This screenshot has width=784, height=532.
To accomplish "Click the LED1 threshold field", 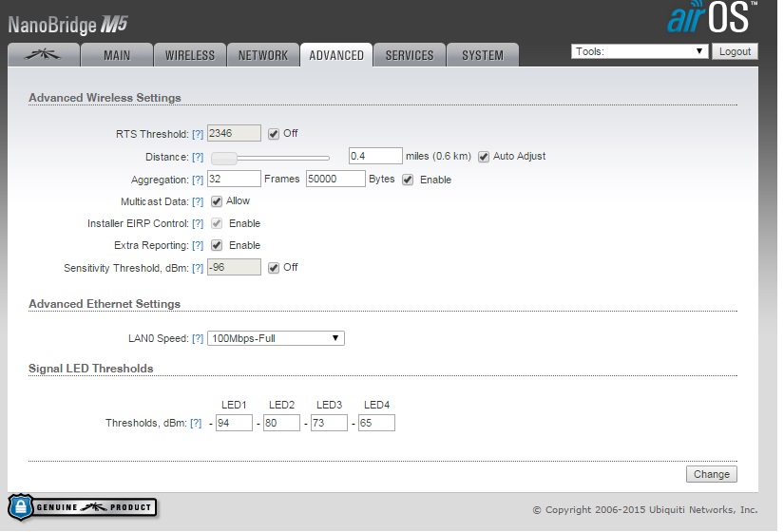I will coord(234,423).
